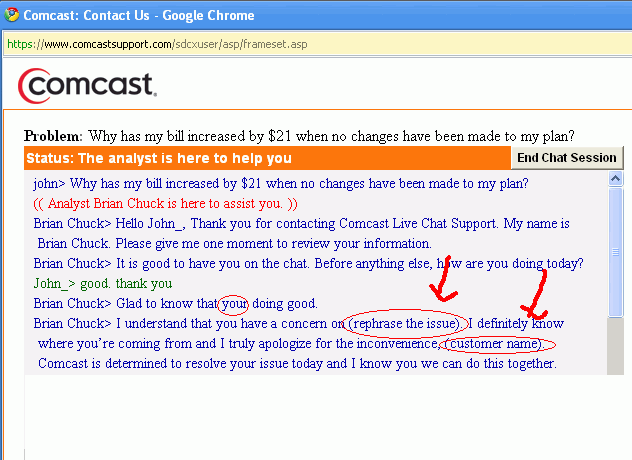Click the Comcast logo
Screen dimensions: 632x460
click(87, 86)
